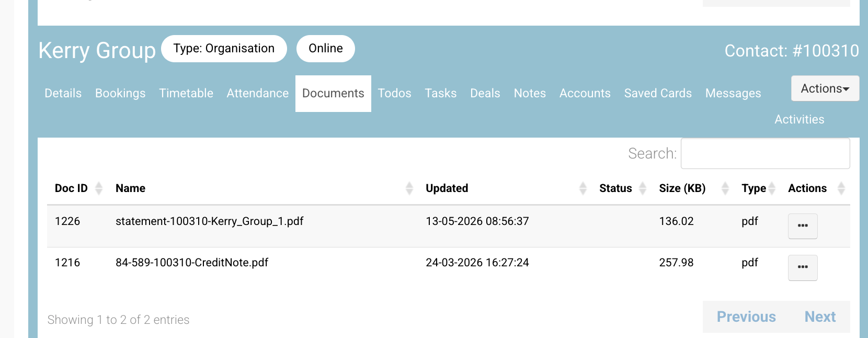Click the Kerry Group heading

tap(97, 51)
